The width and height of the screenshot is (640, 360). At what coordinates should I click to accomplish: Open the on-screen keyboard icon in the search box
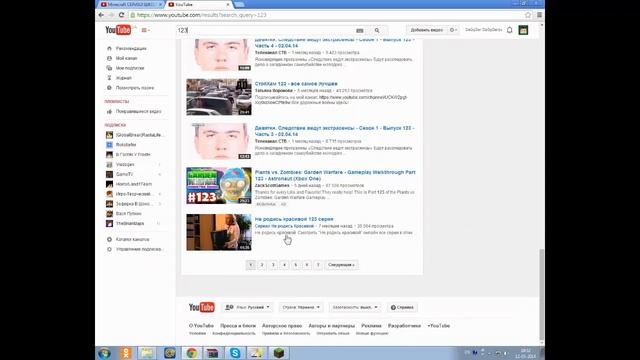click(x=360, y=31)
